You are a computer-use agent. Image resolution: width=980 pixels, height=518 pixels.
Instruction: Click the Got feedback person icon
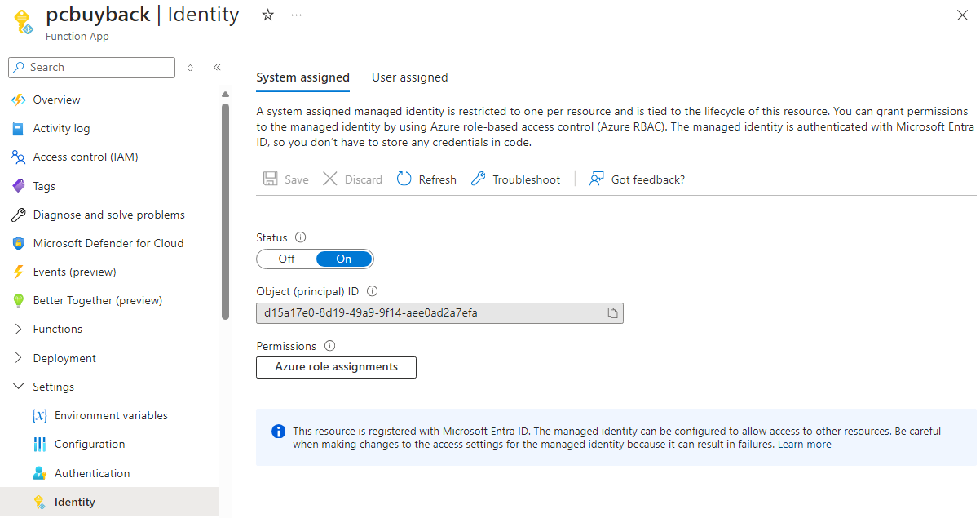(x=597, y=179)
